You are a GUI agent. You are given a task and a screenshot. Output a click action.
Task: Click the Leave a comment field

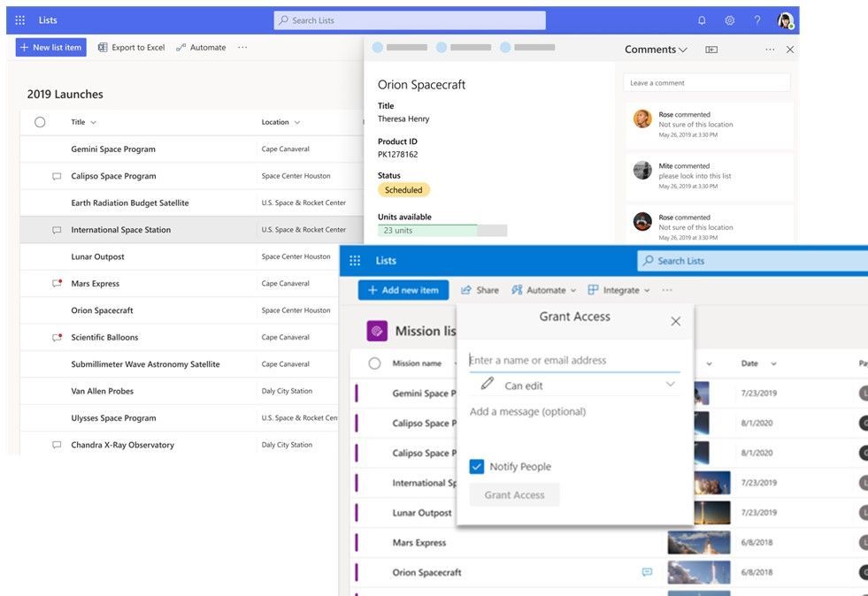tap(705, 81)
